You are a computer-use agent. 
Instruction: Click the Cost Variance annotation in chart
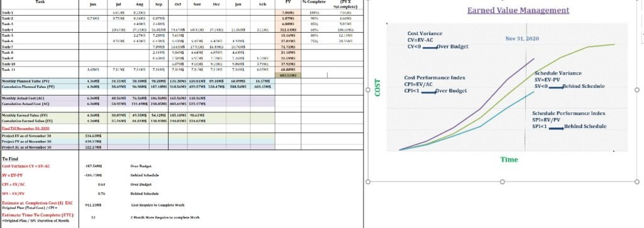click(437, 40)
